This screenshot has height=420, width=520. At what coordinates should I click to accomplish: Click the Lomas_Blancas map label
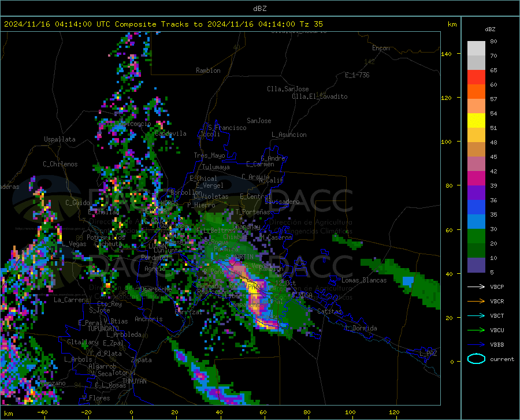click(x=364, y=280)
